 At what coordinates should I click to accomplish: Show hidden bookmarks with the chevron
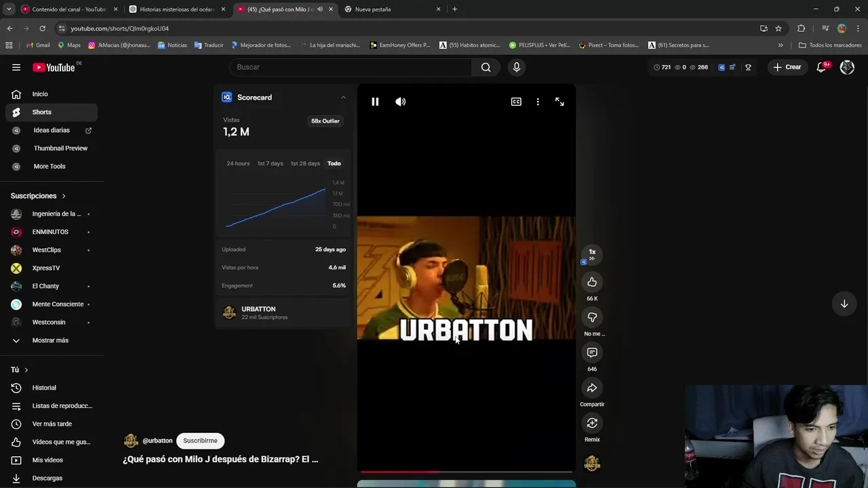pos(781,45)
